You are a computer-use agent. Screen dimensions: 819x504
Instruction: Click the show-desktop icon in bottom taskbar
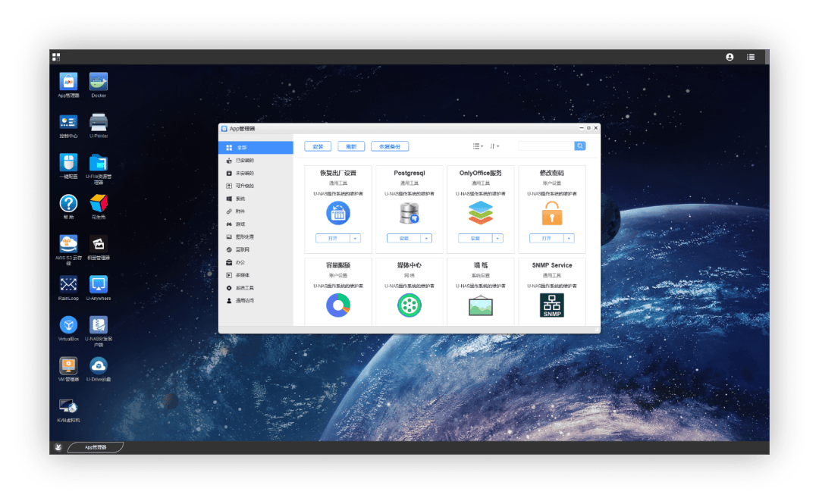pyautogui.click(x=58, y=447)
